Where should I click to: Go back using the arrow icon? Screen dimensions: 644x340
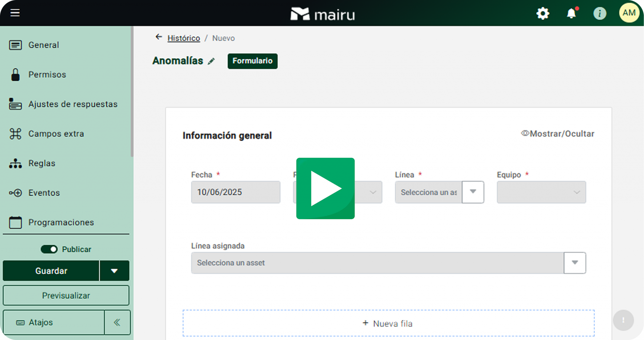click(159, 37)
